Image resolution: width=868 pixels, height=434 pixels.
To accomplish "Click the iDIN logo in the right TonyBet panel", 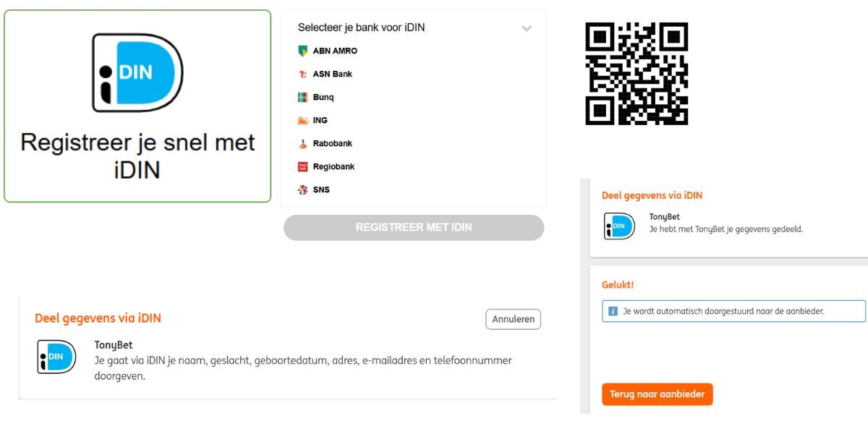I will (618, 226).
